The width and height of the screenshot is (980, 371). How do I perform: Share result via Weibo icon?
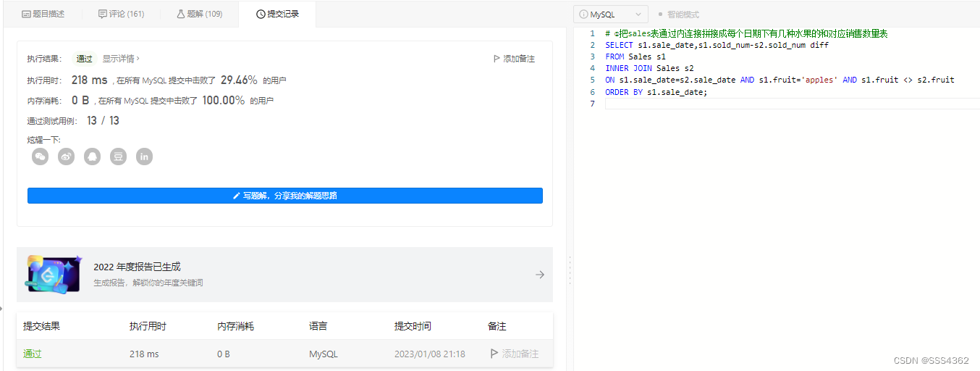pyautogui.click(x=67, y=157)
